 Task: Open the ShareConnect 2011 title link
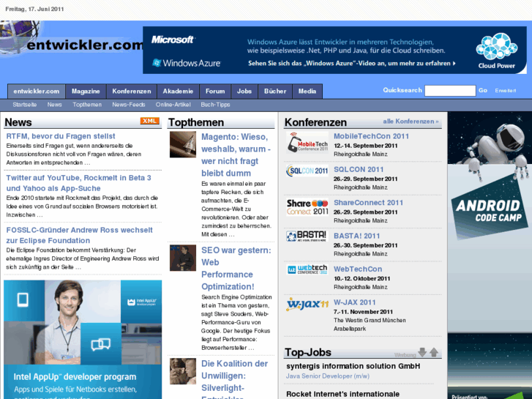pos(369,203)
